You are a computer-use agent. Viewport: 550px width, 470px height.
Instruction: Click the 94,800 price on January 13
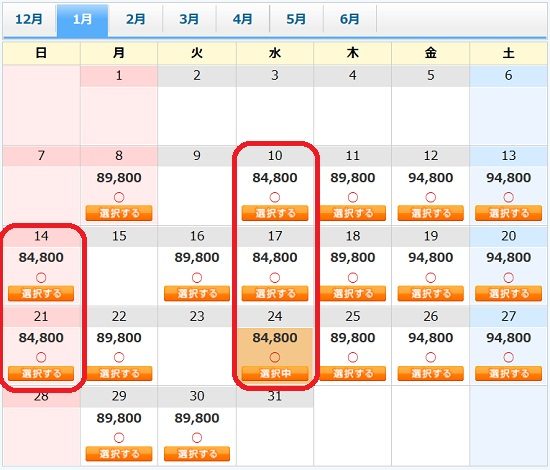[x=509, y=178]
